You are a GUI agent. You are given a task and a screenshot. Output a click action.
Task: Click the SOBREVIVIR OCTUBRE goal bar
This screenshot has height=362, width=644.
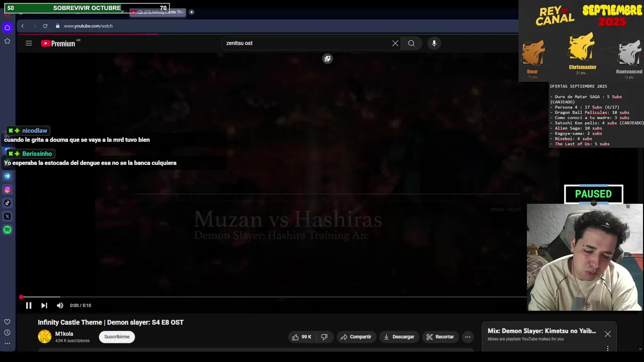[x=87, y=8]
